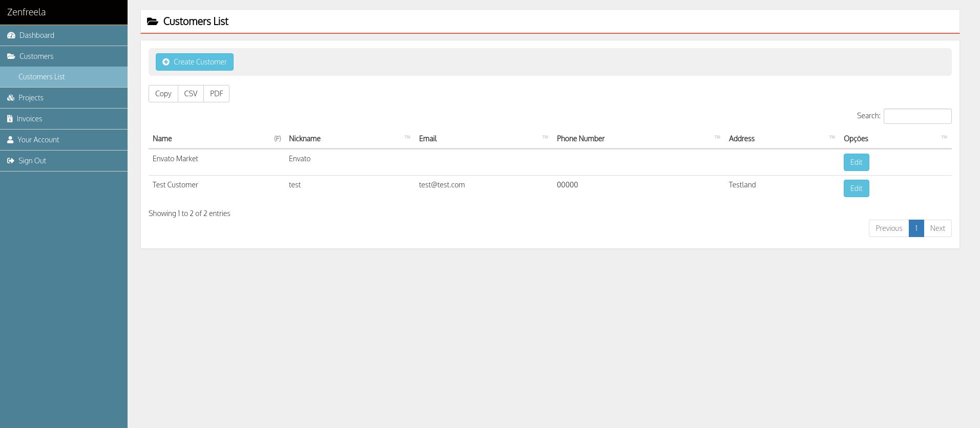Click the Your Account user icon
Viewport: 980px width, 428px height.
[10, 140]
